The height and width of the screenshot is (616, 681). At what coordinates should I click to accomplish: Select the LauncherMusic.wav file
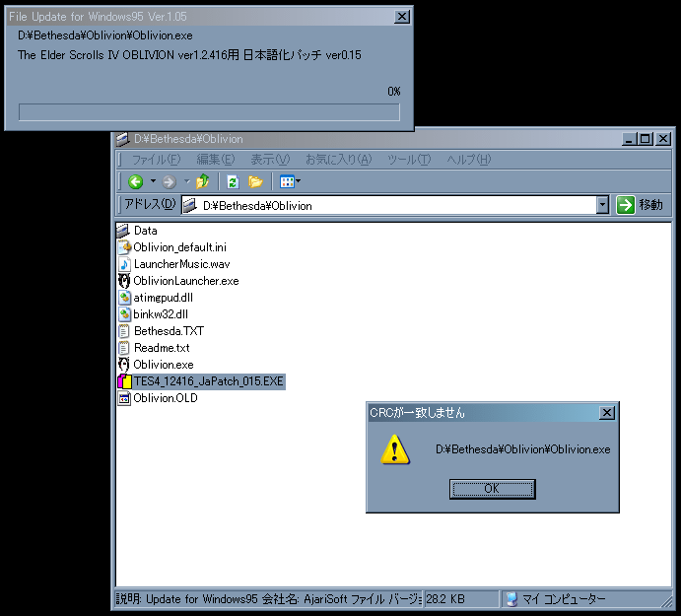[x=181, y=264]
